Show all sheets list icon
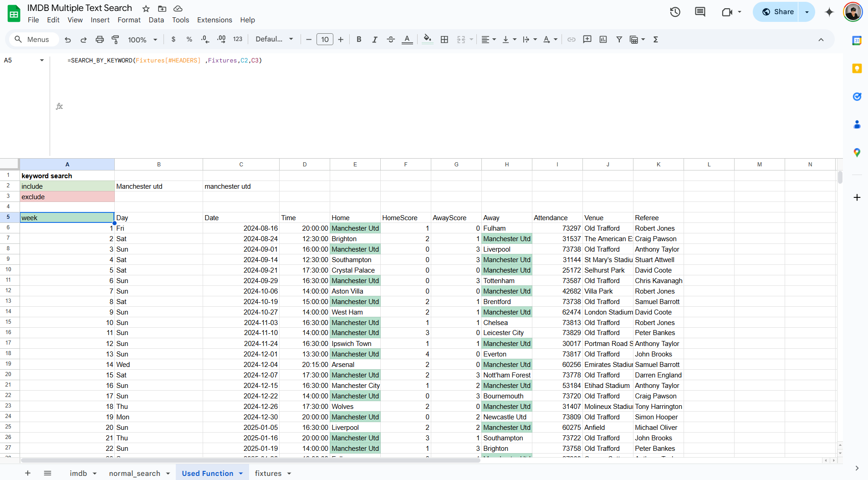The height and width of the screenshot is (480, 868). 47,473
